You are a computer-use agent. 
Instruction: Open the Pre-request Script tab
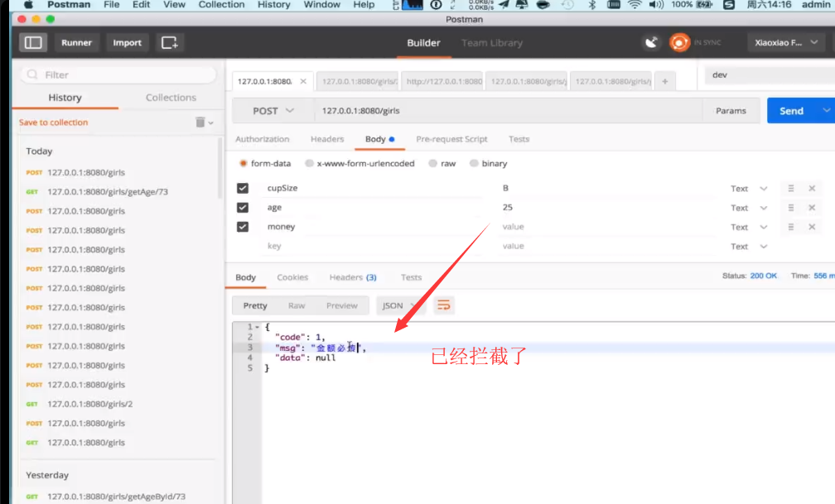451,139
